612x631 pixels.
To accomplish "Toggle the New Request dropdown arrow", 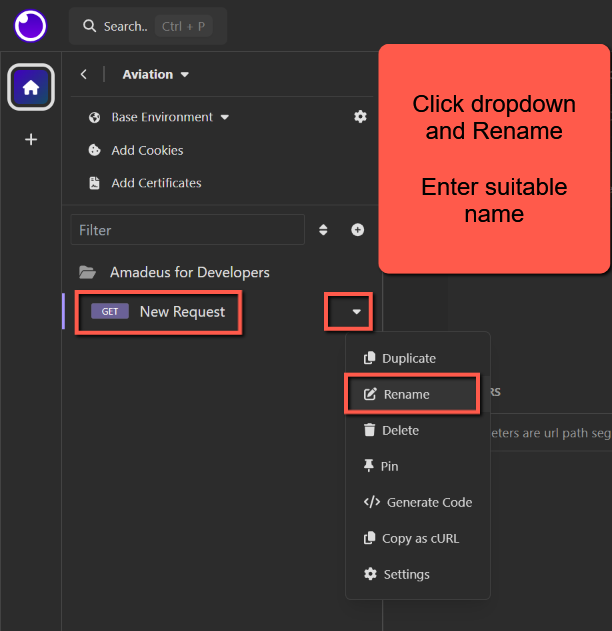I will [x=357, y=312].
